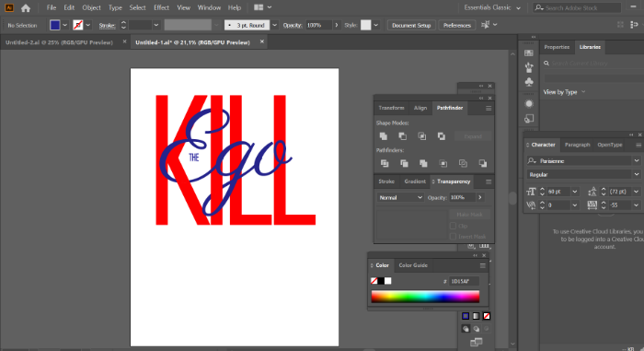Open the Window menu
The width and height of the screenshot is (644, 351).
point(209,7)
